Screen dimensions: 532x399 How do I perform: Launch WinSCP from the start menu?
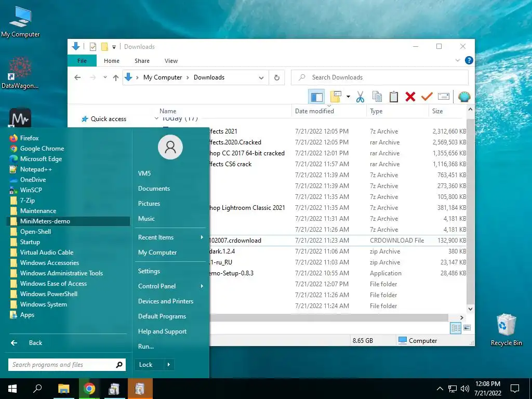[x=26, y=190]
